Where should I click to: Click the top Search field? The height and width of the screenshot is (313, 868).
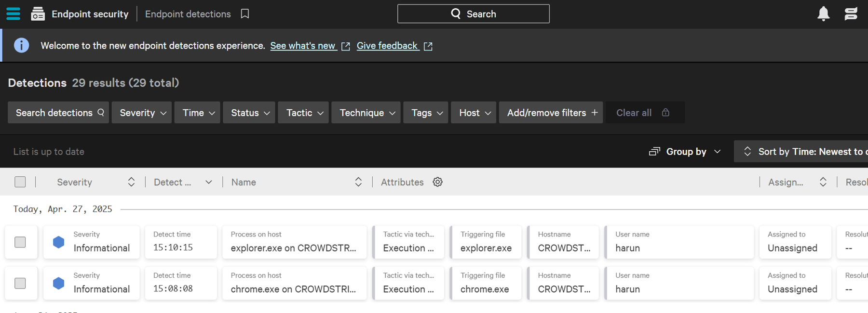(x=474, y=14)
